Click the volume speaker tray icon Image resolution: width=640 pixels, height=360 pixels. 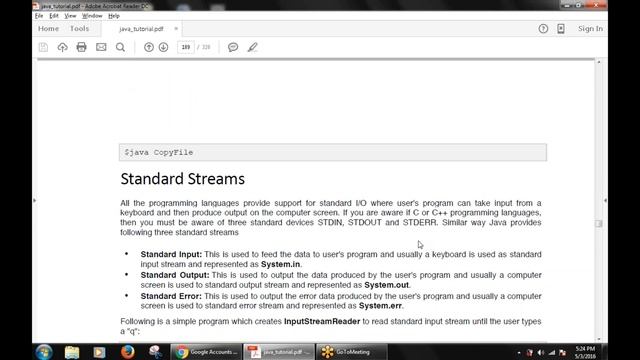pyautogui.click(x=541, y=353)
